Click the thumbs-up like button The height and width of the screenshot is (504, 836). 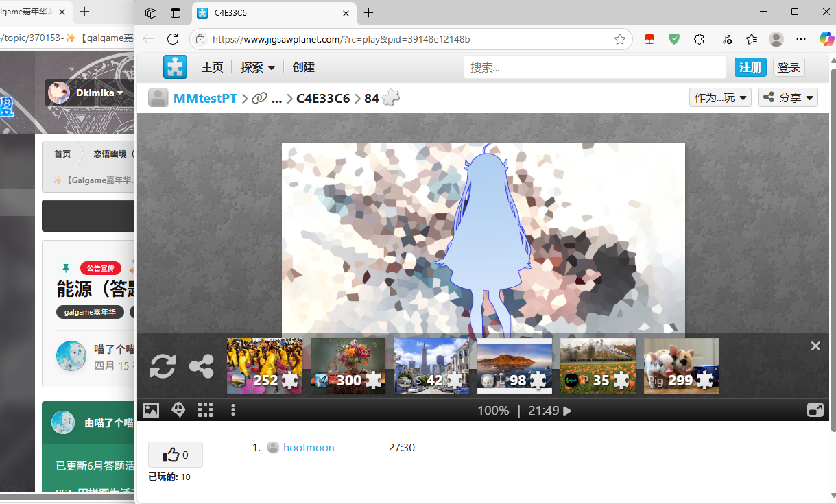pyautogui.click(x=176, y=455)
